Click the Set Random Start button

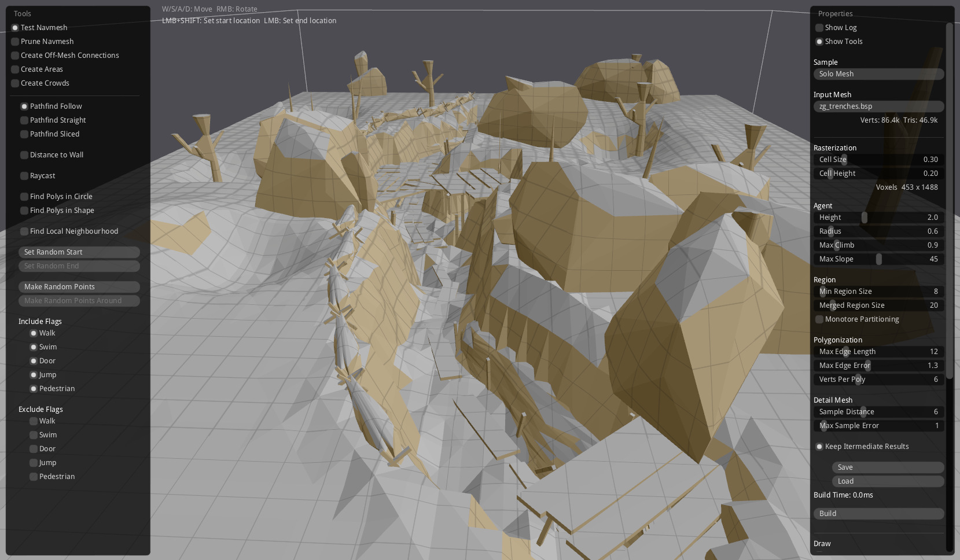(79, 252)
